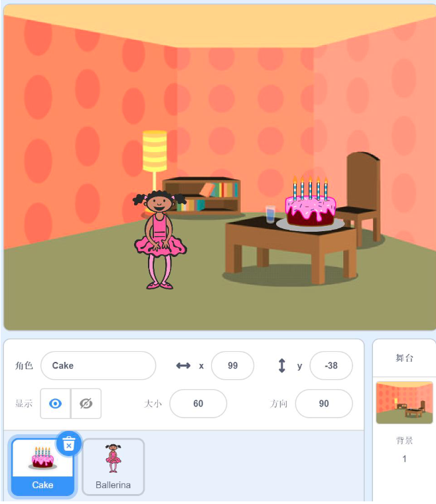The width and height of the screenshot is (436, 504).
Task: Click the x coordinate field showing 99
Action: [x=233, y=365]
